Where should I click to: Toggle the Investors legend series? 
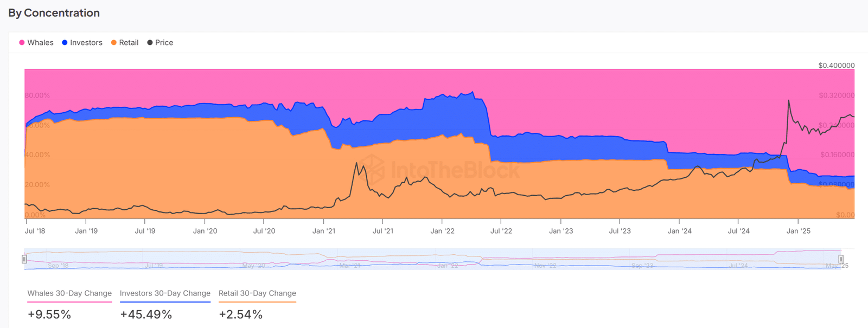(82, 42)
